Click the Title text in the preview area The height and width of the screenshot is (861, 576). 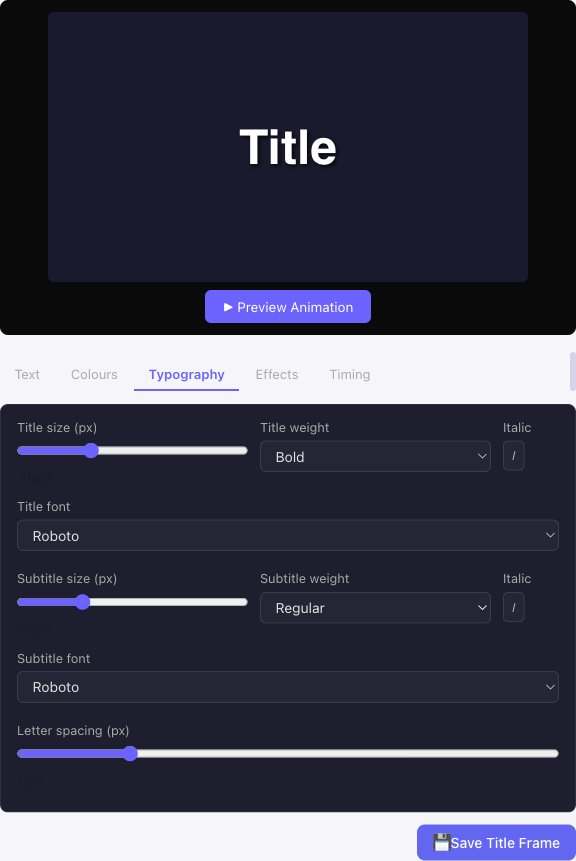288,147
